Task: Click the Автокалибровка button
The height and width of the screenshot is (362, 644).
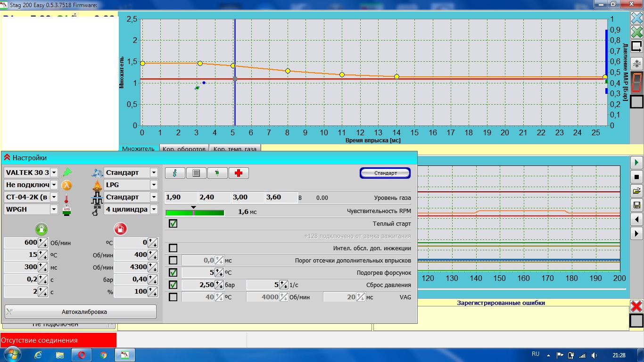Action: (x=81, y=312)
